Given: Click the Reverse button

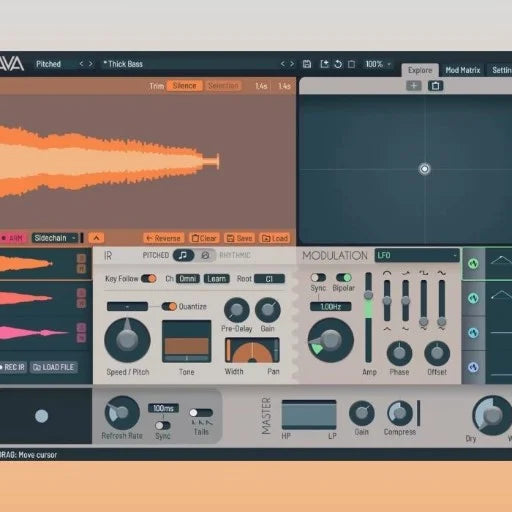Looking at the screenshot, I should (x=164, y=238).
